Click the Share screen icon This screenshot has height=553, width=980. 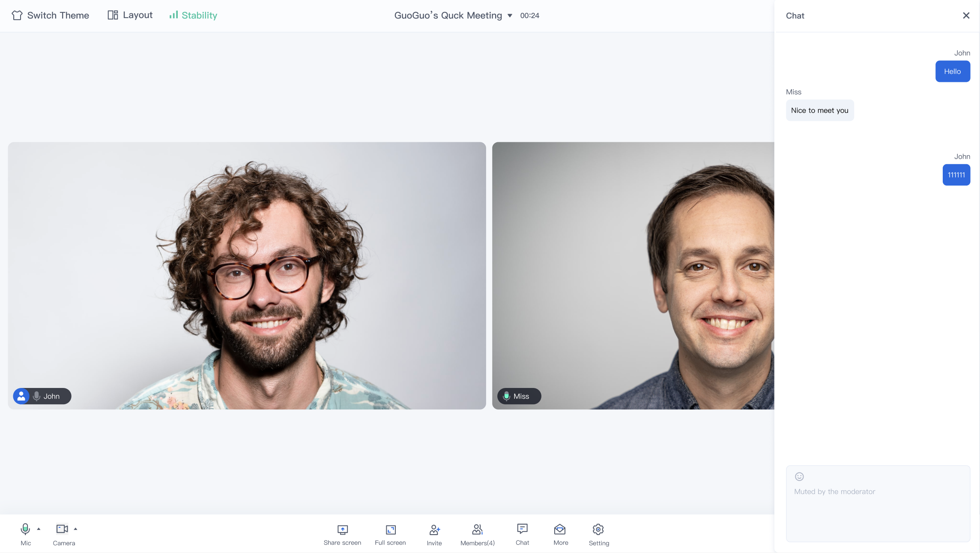(x=342, y=530)
